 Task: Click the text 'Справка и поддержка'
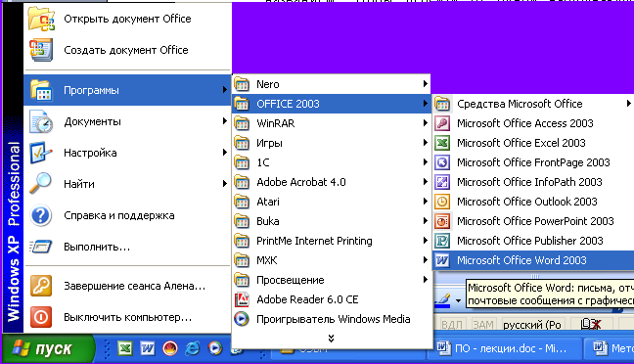pyautogui.click(x=119, y=215)
